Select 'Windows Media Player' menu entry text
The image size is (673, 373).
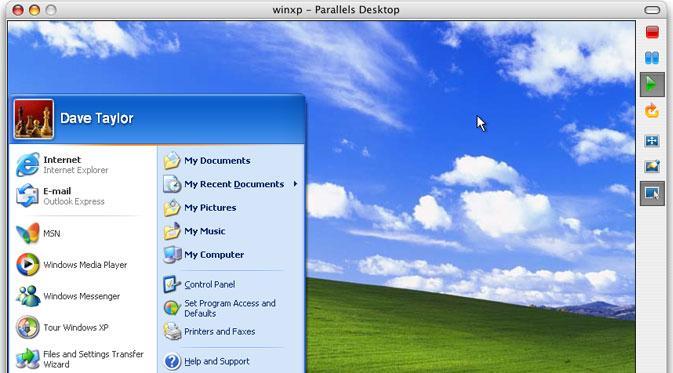[x=85, y=265]
